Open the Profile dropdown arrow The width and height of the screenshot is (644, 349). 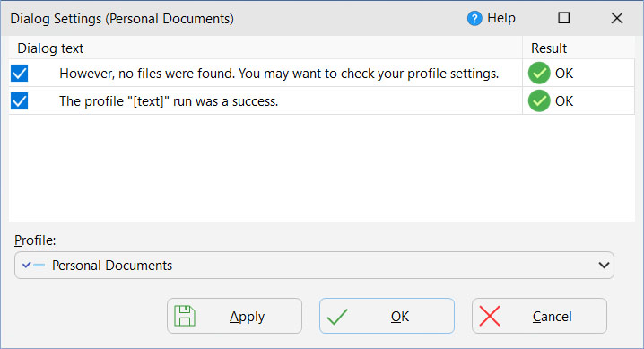(604, 266)
